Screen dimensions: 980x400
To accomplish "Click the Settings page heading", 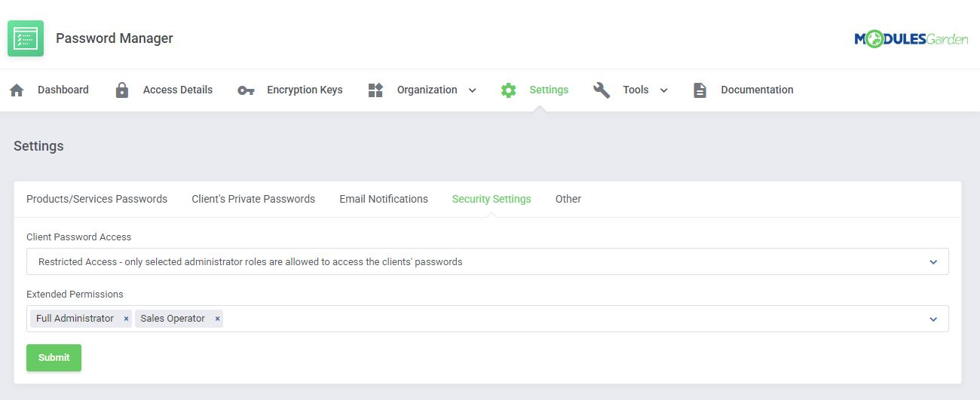I will tap(38, 146).
